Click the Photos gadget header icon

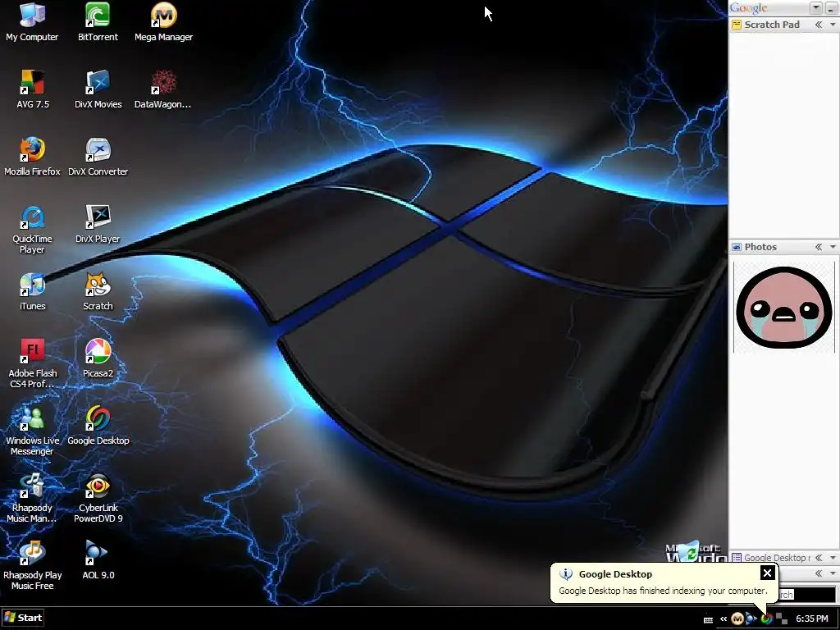tap(737, 247)
